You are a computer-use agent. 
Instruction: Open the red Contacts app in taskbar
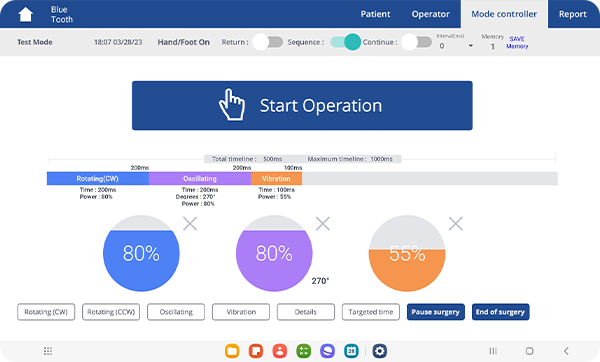pyautogui.click(x=280, y=351)
